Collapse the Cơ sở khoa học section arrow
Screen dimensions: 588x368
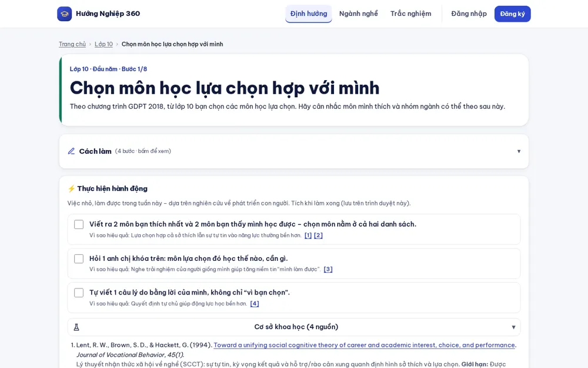[513, 327]
